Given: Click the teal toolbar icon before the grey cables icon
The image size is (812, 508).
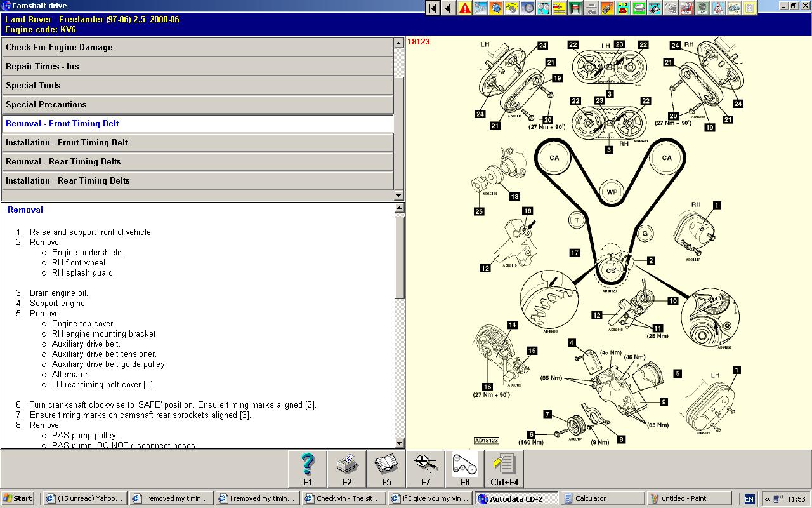Looking at the screenshot, I should 654,8.
